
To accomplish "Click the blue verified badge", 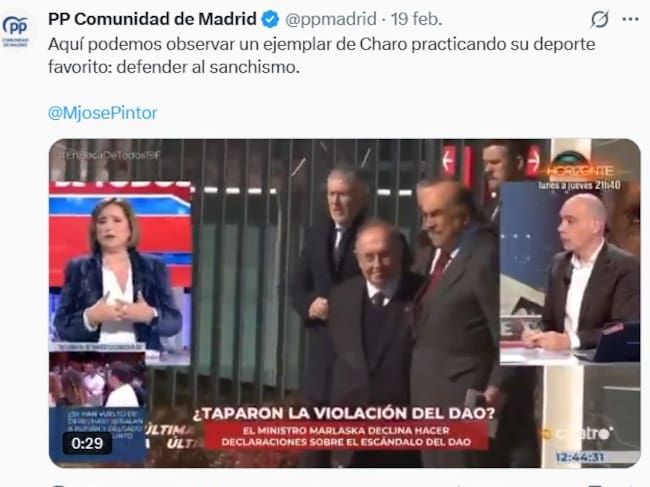I will pos(270,19).
